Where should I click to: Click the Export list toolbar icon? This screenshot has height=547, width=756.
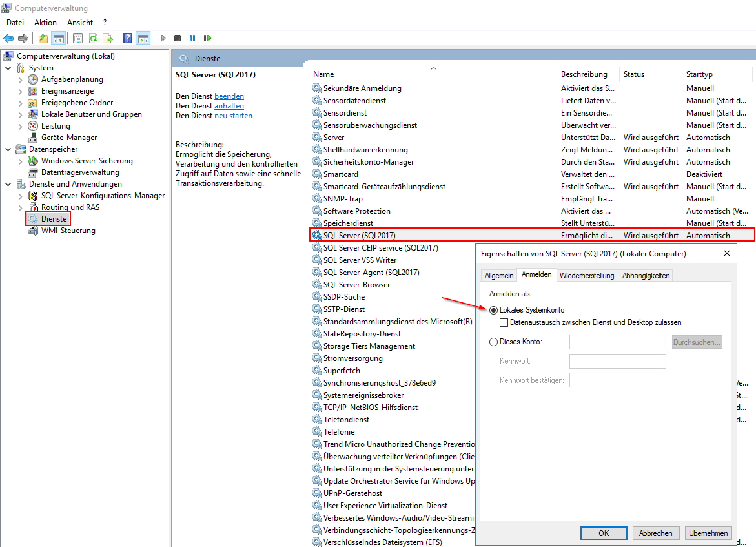[108, 38]
